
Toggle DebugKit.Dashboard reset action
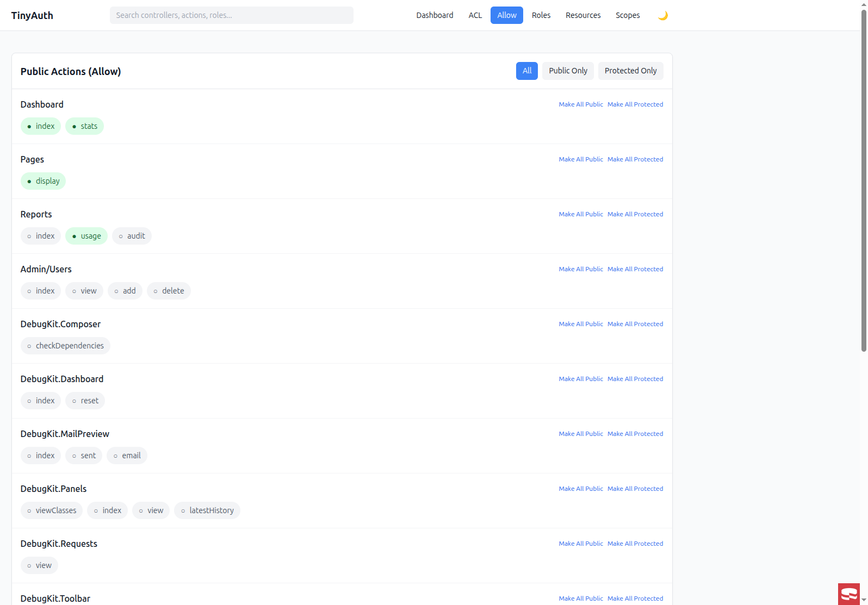click(85, 401)
